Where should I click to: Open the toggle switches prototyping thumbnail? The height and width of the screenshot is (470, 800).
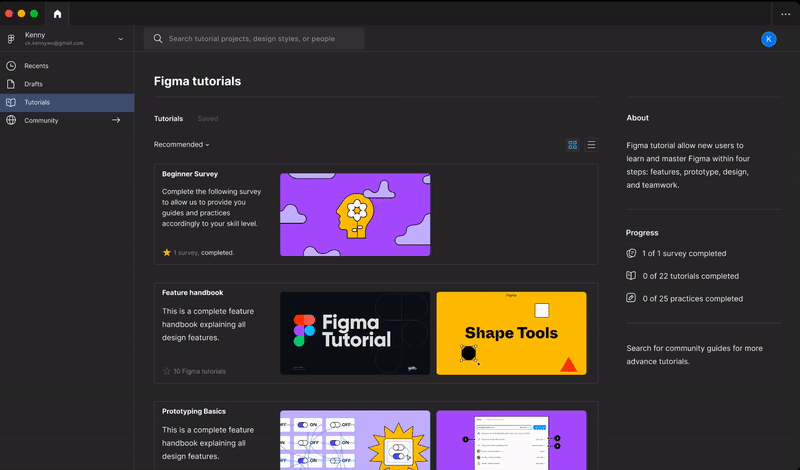tap(355, 440)
